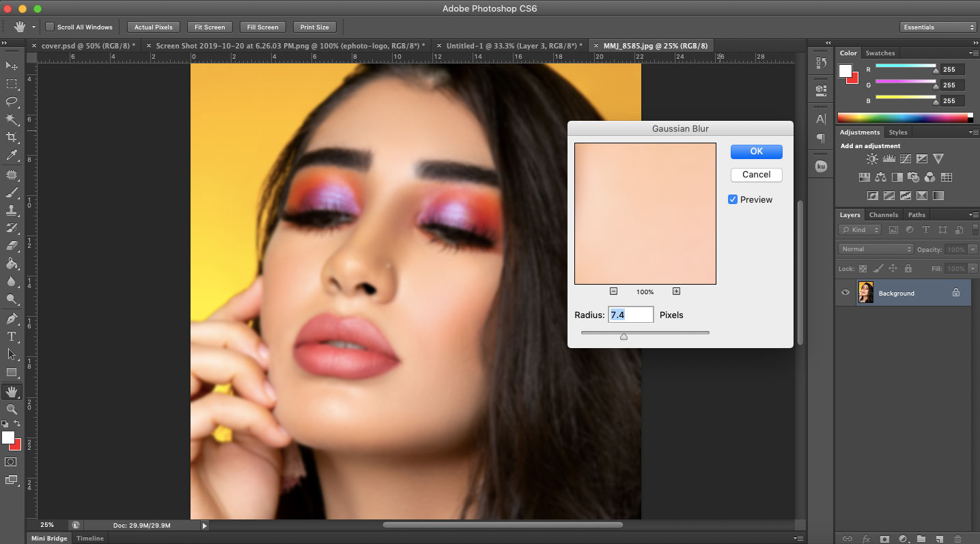Select the Pen tool
980x544 pixels.
[x=12, y=319]
